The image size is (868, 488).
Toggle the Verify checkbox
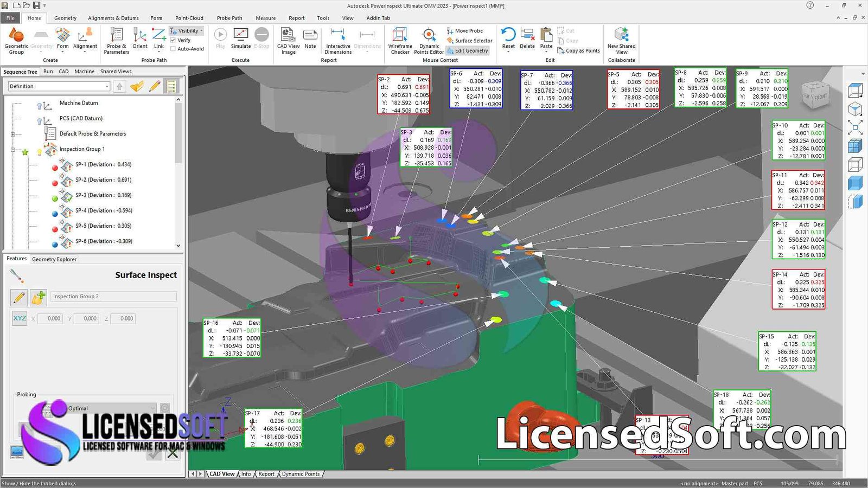[x=173, y=40]
